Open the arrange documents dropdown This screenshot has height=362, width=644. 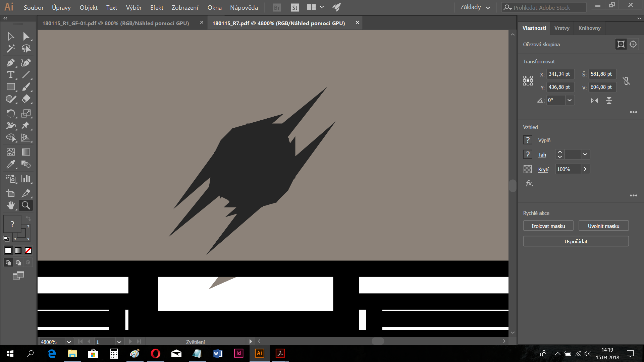click(316, 7)
